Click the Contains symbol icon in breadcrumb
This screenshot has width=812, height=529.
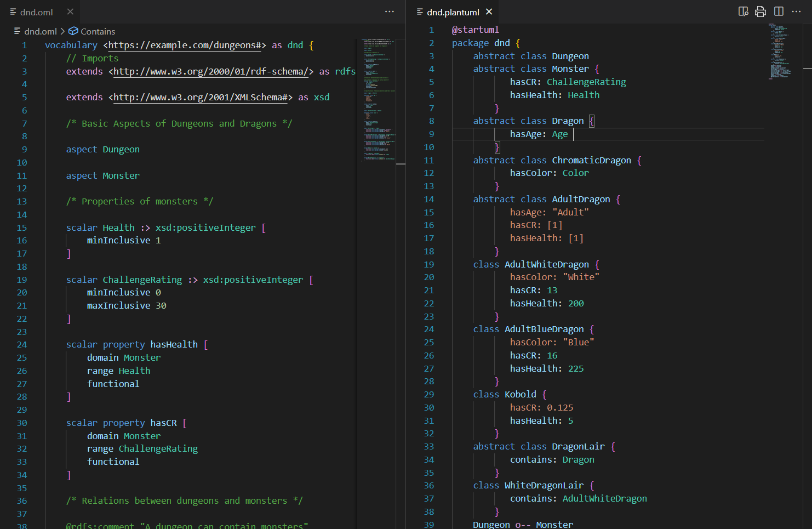(x=73, y=31)
